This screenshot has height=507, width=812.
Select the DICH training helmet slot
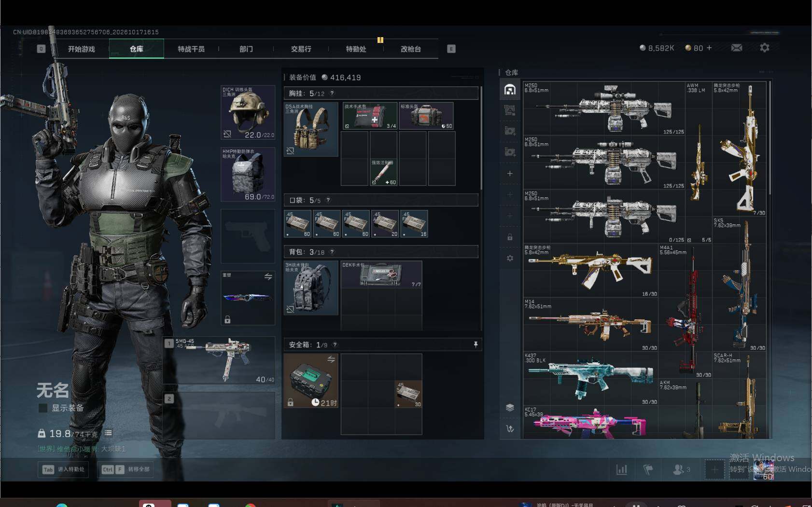tap(248, 112)
